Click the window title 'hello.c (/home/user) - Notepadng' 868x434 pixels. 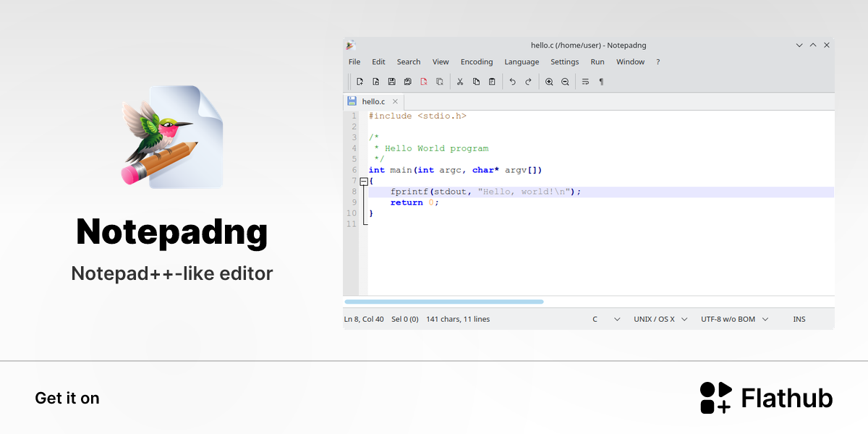pos(588,45)
